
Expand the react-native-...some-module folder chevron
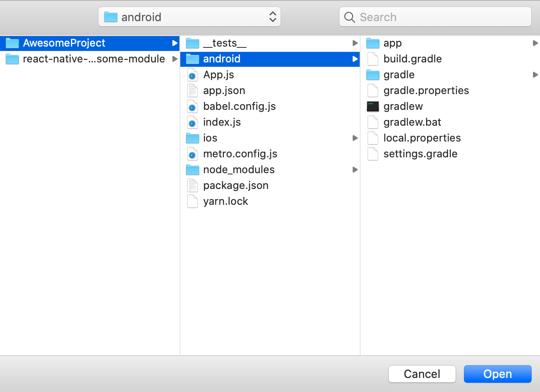(175, 58)
